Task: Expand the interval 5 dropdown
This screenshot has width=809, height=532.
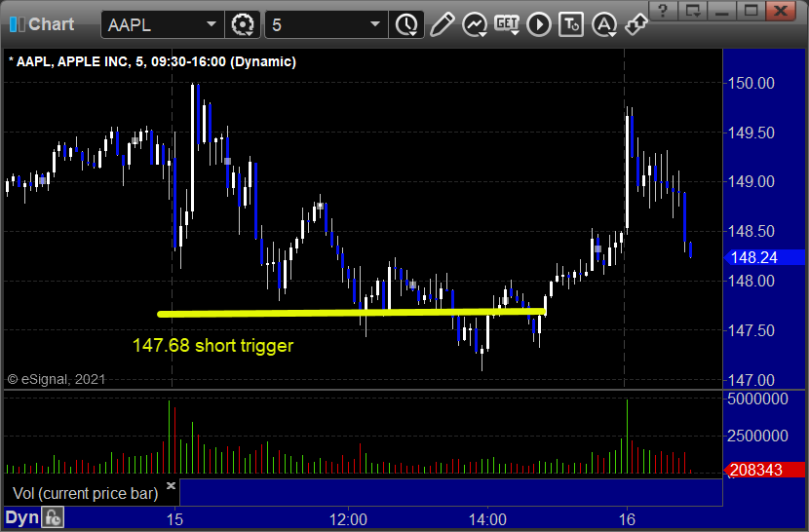Action: tap(375, 24)
